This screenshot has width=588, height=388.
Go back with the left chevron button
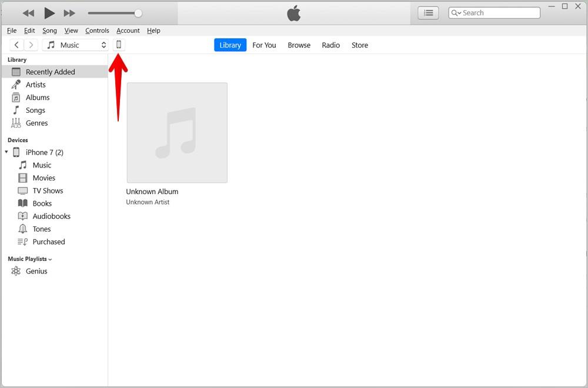[16, 45]
